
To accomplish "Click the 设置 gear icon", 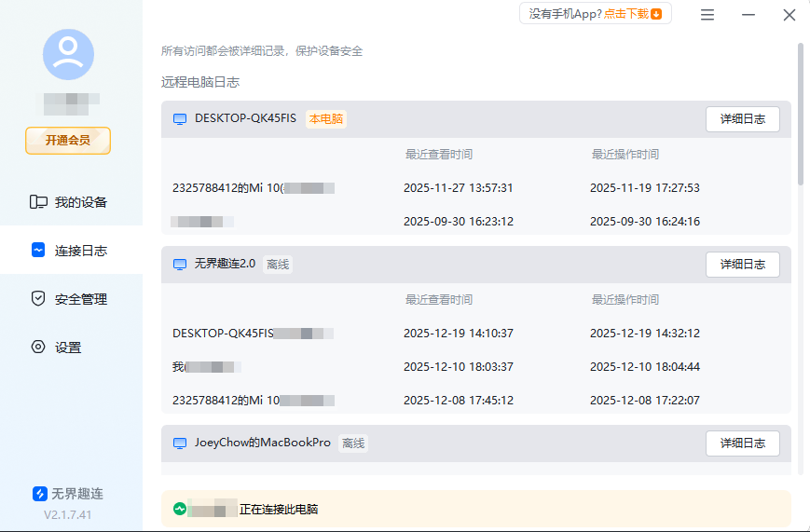I will [38, 347].
